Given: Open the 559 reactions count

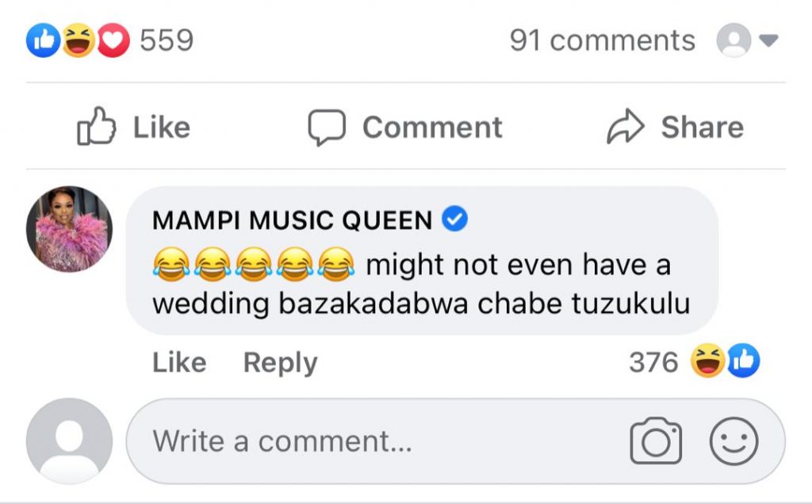Looking at the screenshot, I should pos(167,40).
